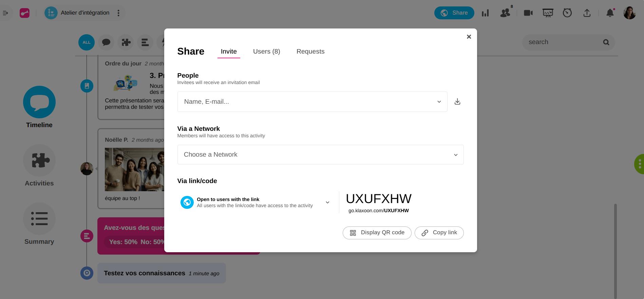Open the results bar chart icon

[485, 13]
